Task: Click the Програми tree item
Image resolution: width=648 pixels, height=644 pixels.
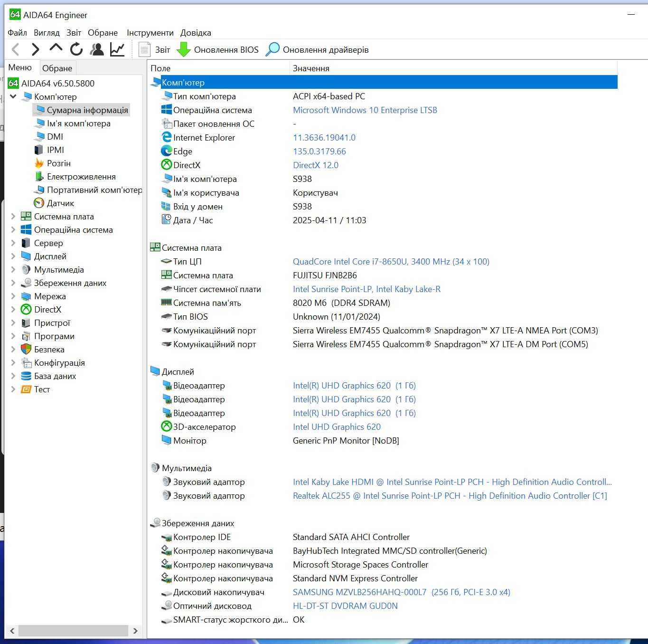Action: click(48, 336)
